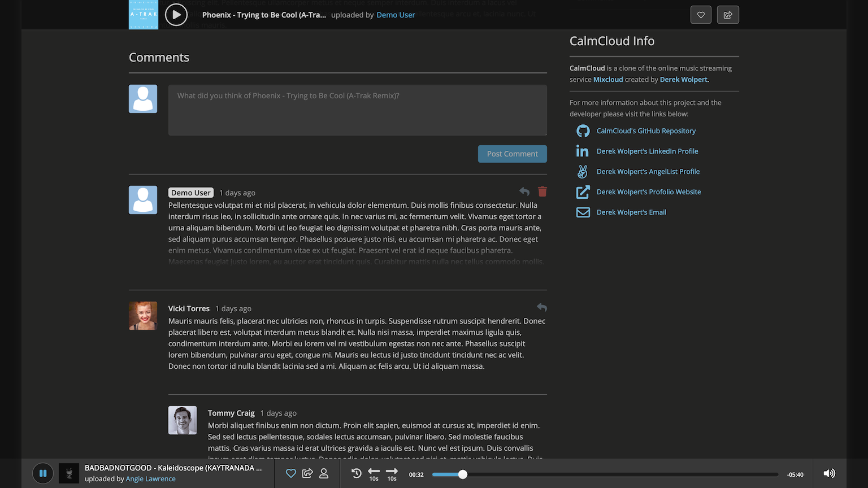868x488 pixels.
Task: Click Tommy Craig's avatar photo
Action: point(183,420)
